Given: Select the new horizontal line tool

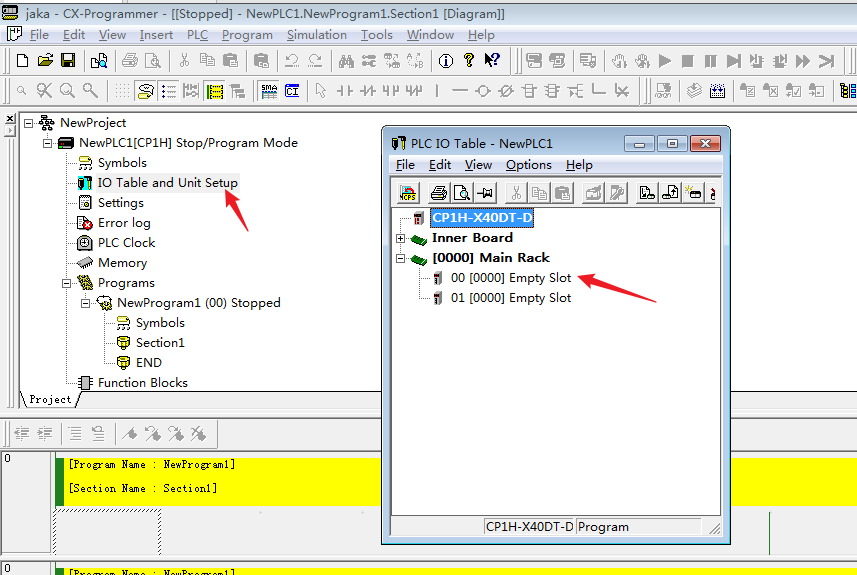Looking at the screenshot, I should click(x=460, y=91).
